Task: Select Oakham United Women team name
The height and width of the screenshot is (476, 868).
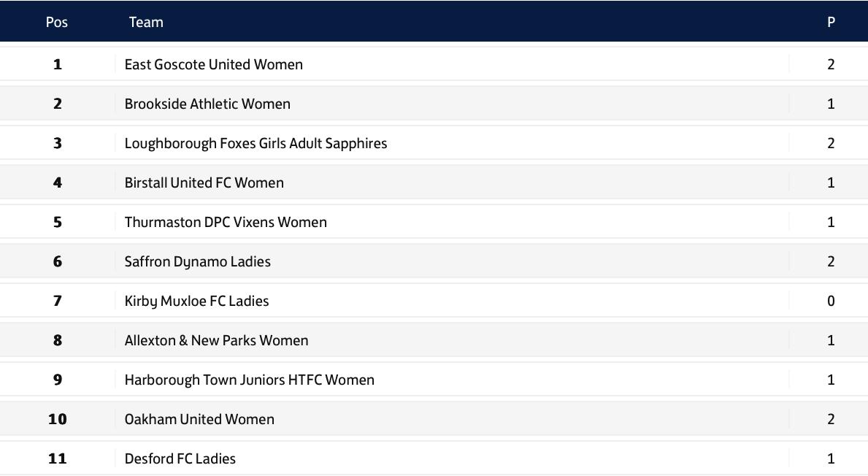Action: (199, 419)
